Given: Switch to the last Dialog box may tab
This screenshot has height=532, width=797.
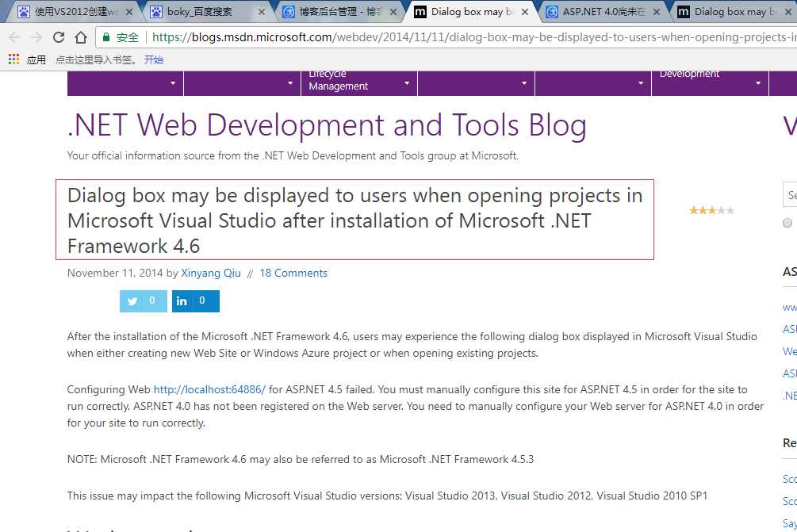Looking at the screenshot, I should pos(734,12).
